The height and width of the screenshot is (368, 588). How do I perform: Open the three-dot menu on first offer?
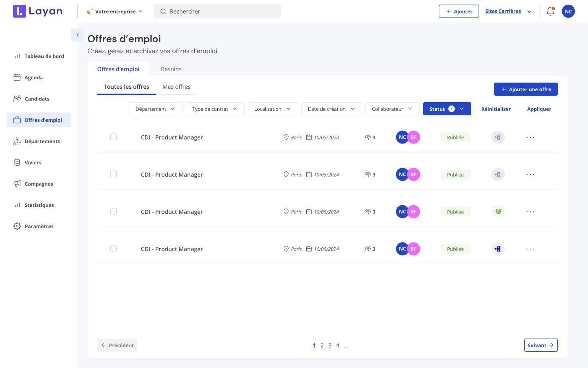530,137
